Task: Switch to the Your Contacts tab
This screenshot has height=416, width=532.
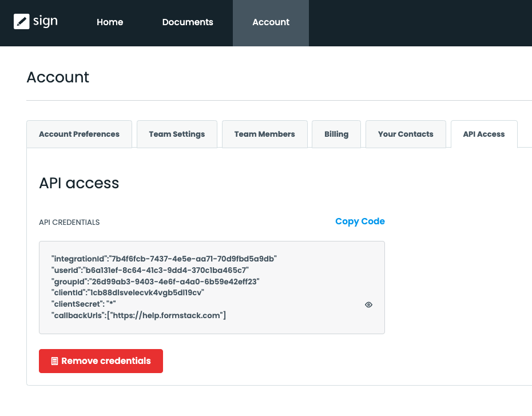Action: 406,134
